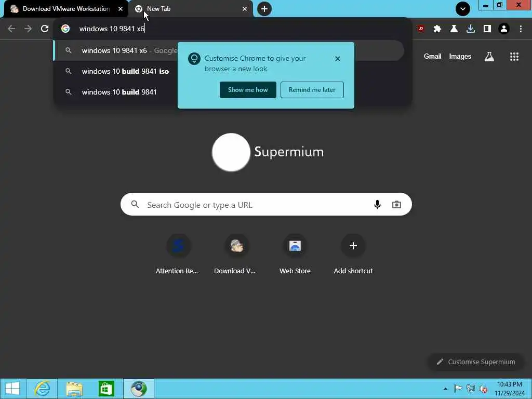Click Remind me later button
This screenshot has height=399, width=532.
click(x=312, y=90)
